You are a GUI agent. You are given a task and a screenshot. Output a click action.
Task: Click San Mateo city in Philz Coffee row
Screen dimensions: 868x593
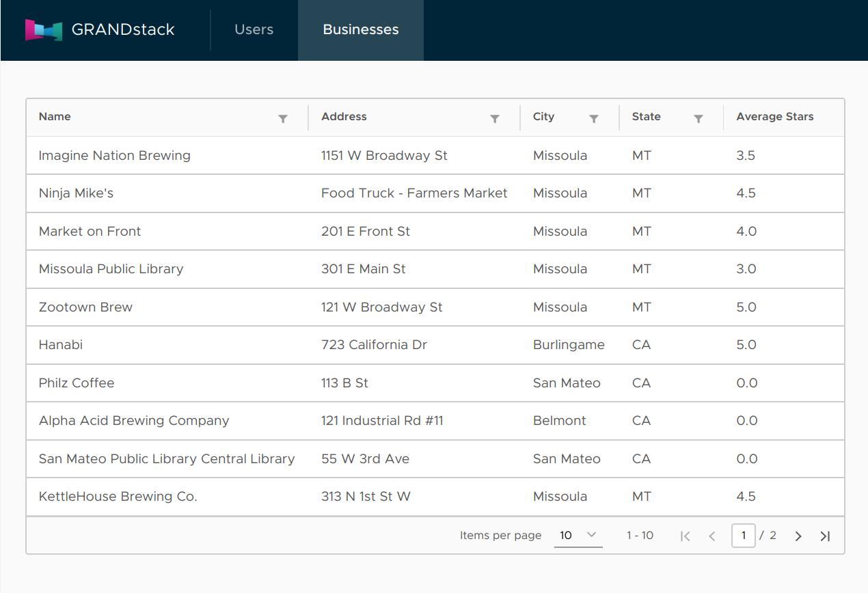click(567, 383)
